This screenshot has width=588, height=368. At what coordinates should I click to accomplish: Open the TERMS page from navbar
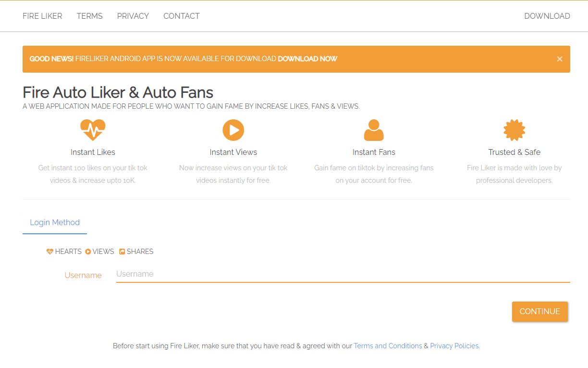click(x=89, y=16)
